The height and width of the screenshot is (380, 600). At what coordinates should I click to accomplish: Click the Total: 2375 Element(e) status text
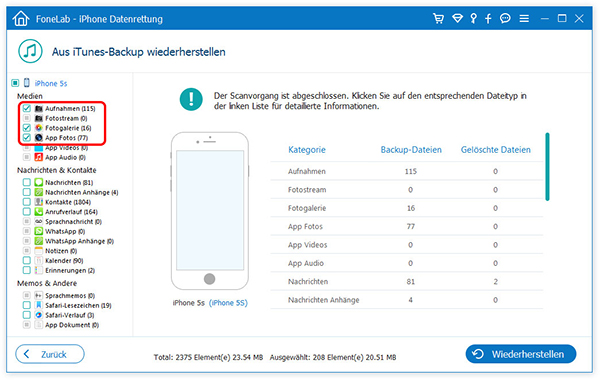[208, 357]
